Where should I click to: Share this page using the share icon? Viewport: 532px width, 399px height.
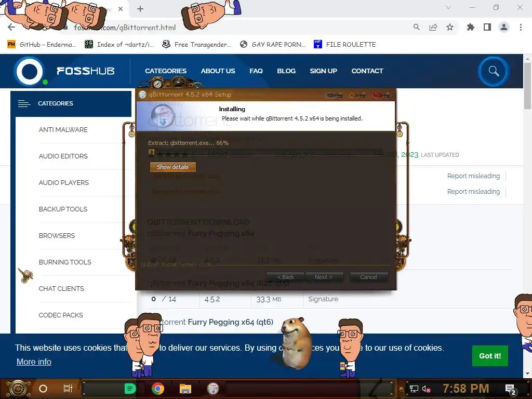coord(433,27)
